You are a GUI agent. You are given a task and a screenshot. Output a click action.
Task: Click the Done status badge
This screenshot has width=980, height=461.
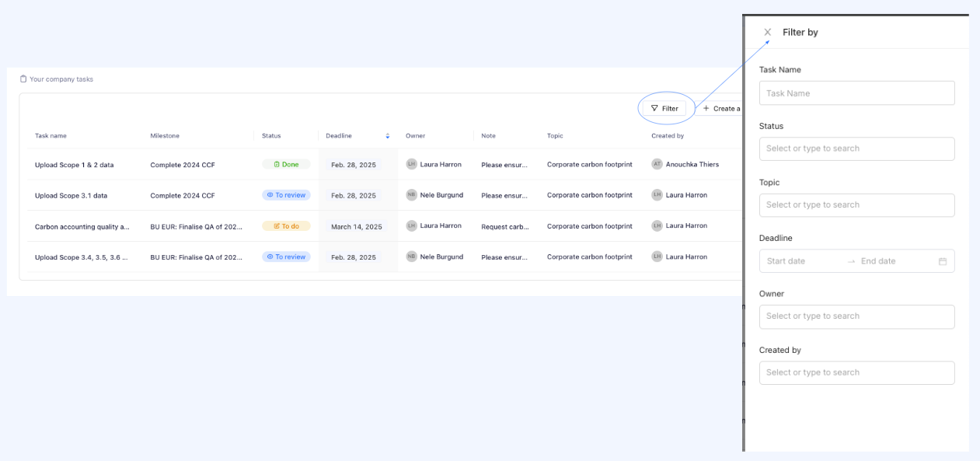pyautogui.click(x=286, y=164)
